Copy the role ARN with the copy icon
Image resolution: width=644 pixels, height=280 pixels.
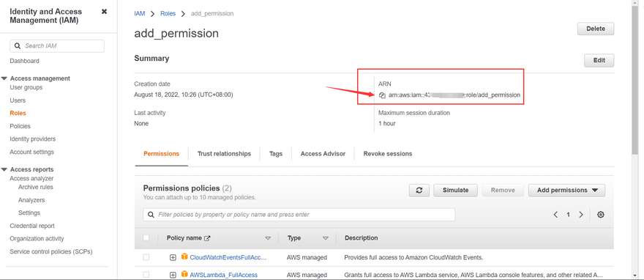pyautogui.click(x=382, y=95)
